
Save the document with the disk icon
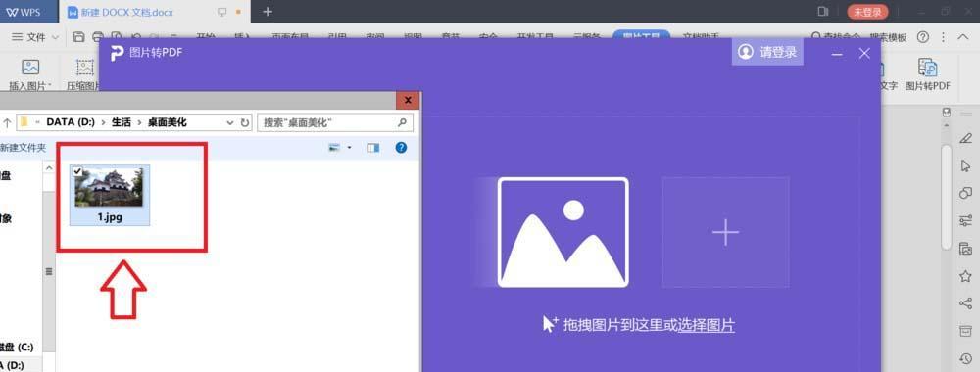78,37
